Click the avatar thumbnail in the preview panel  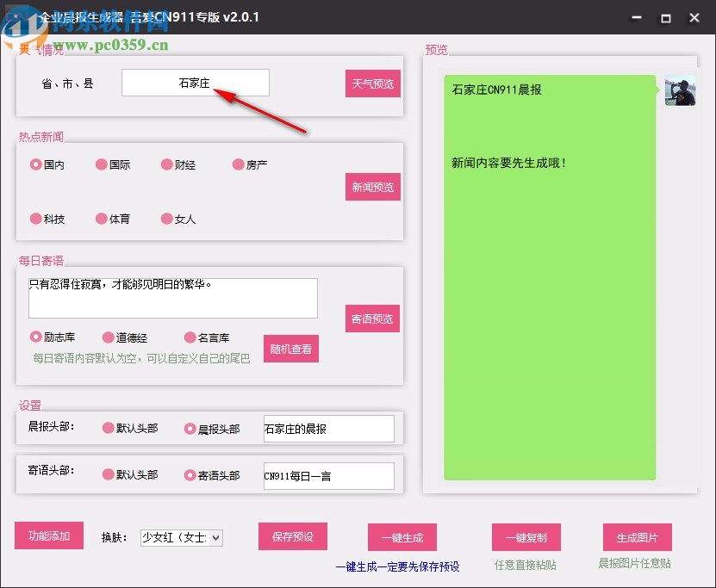(680, 90)
